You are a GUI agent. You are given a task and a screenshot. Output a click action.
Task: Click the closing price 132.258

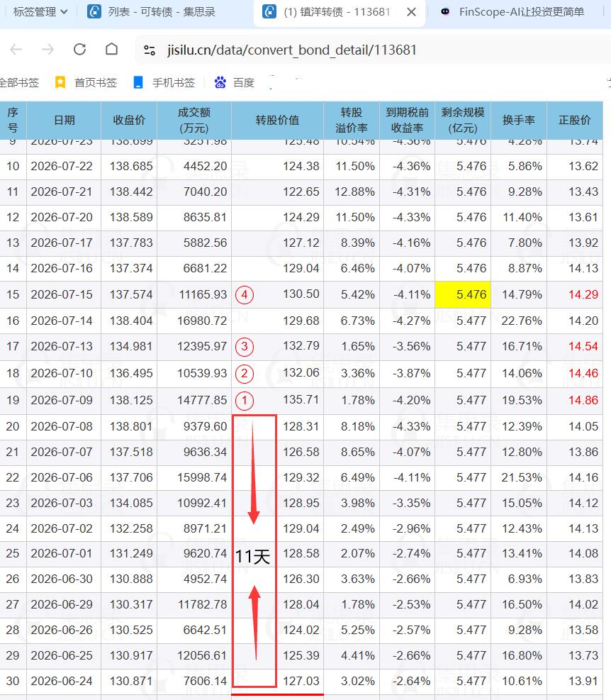[131, 528]
